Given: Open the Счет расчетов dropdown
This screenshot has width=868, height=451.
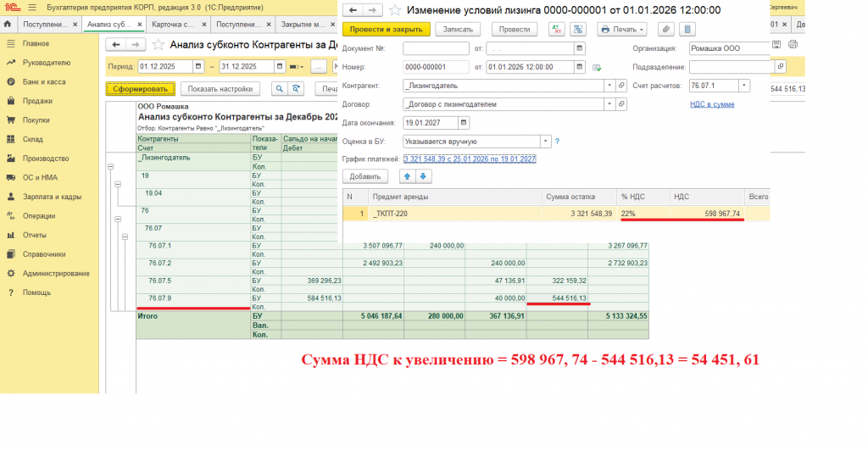Looking at the screenshot, I should 744,86.
